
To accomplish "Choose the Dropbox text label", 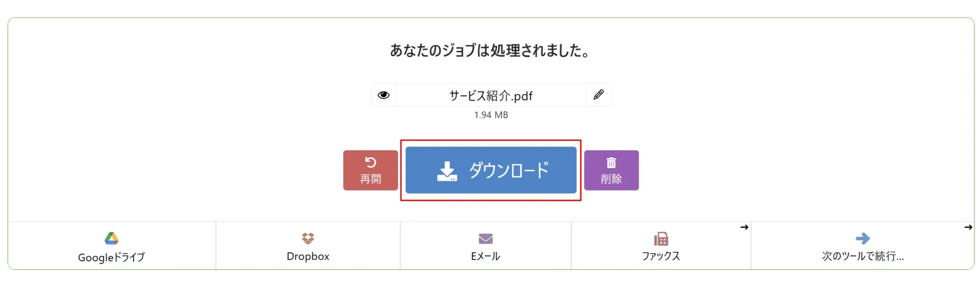I will pyautogui.click(x=308, y=256).
